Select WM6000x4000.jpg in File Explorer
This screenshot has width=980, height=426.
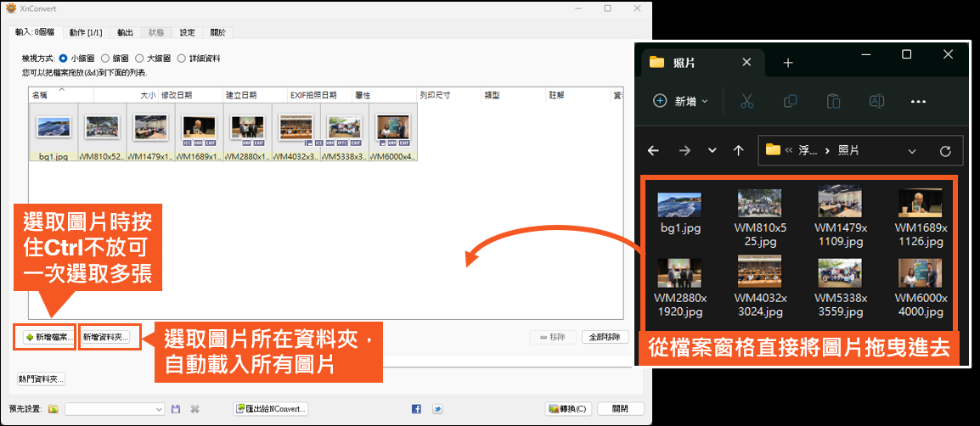(x=921, y=287)
